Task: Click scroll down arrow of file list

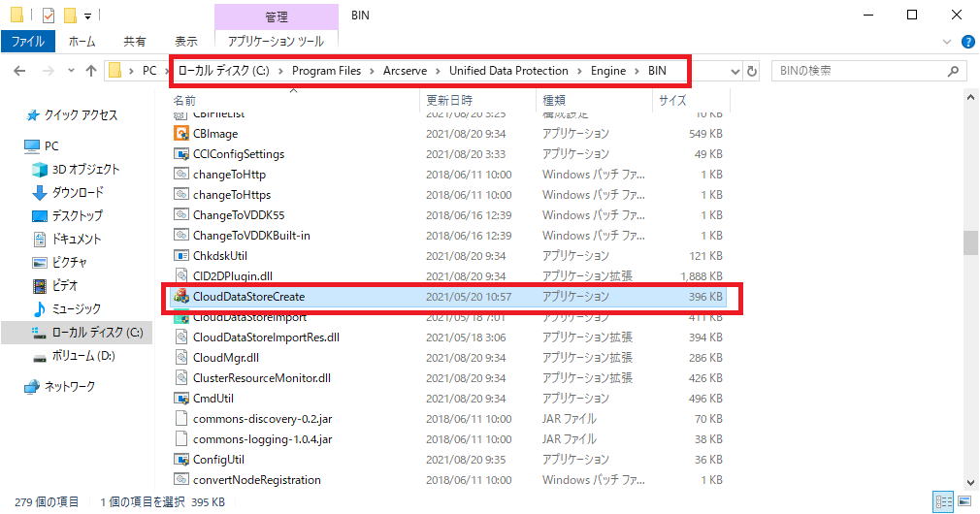Action: (x=970, y=482)
